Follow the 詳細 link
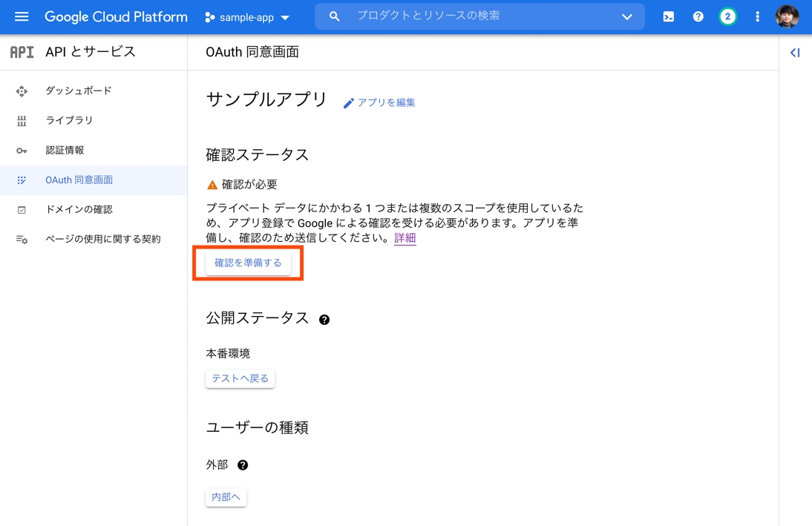The height and width of the screenshot is (526, 812). click(405, 238)
